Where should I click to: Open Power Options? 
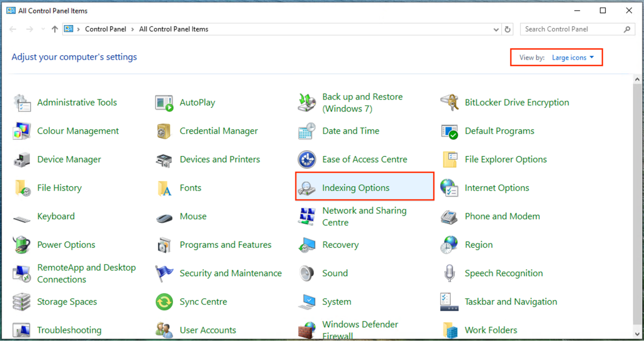click(66, 244)
